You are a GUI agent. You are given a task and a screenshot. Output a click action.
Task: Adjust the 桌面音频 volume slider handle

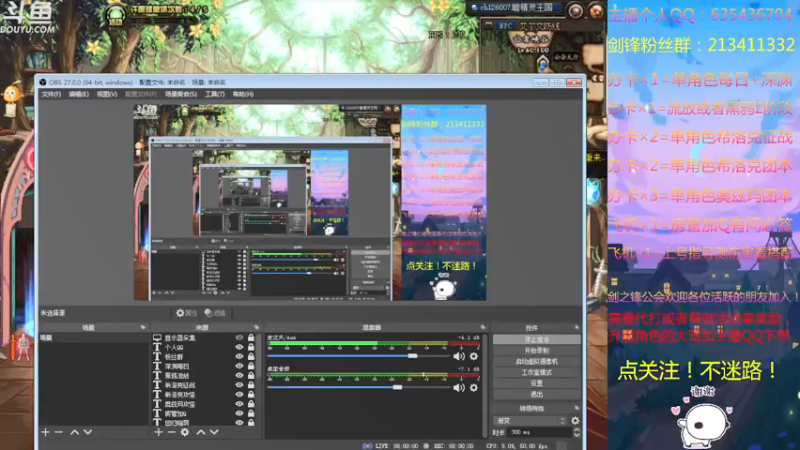397,387
